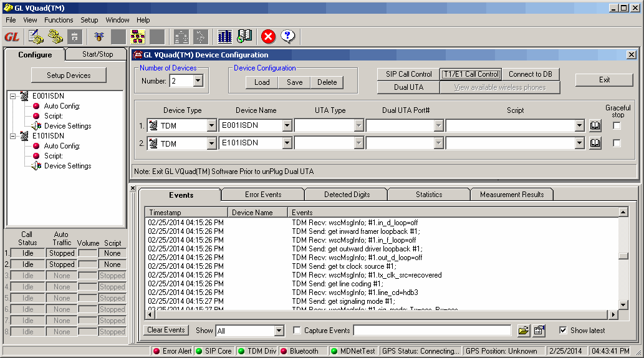Open the File menu
644x358 pixels.
11,20
